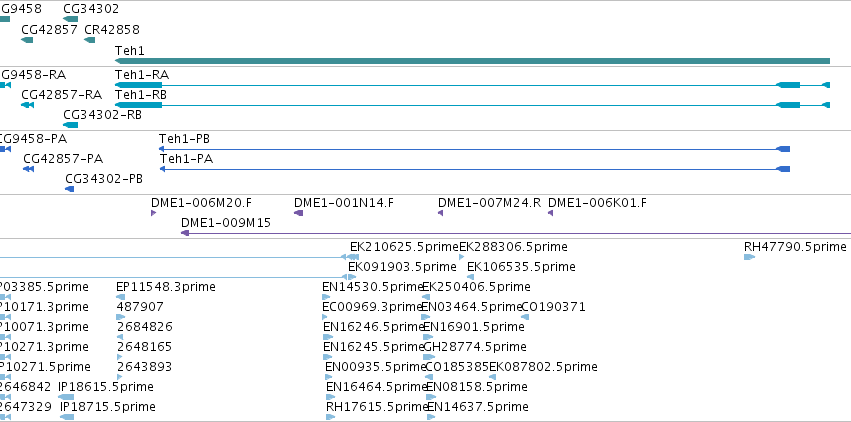Click the DME1-006M20.F marker arrow
This screenshot has width=851, height=422.
(154, 213)
